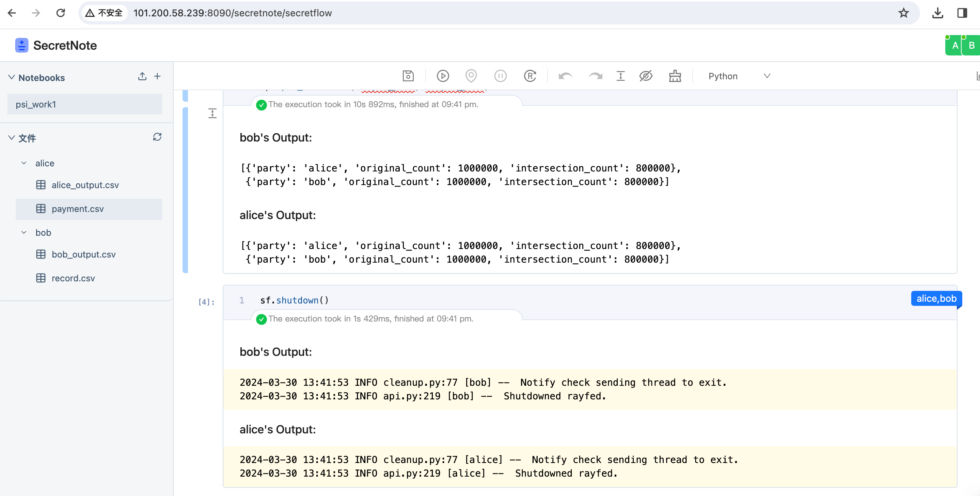
Task: Toggle output visibility with eye-slash icon
Action: (x=646, y=76)
